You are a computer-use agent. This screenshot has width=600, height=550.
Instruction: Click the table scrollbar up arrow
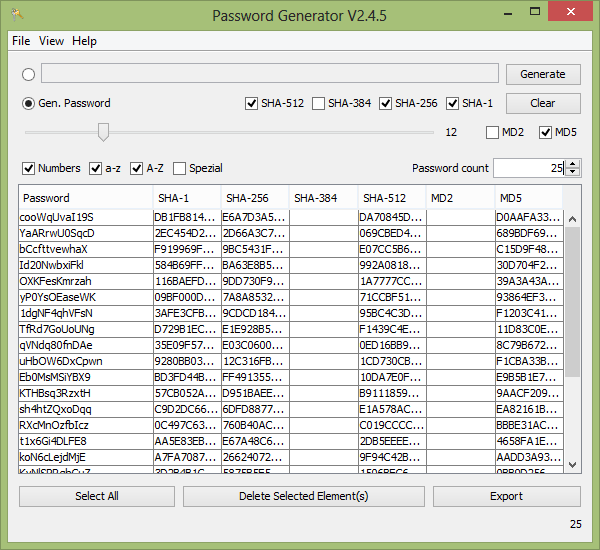coord(572,219)
